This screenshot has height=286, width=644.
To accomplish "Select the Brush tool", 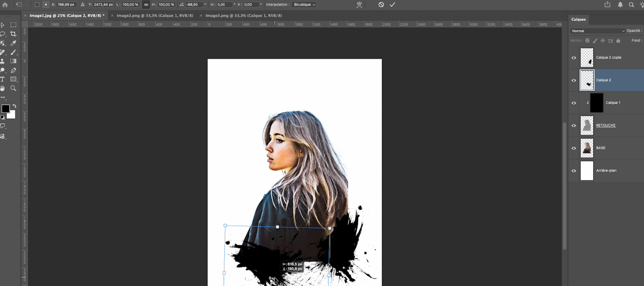I will tap(13, 52).
